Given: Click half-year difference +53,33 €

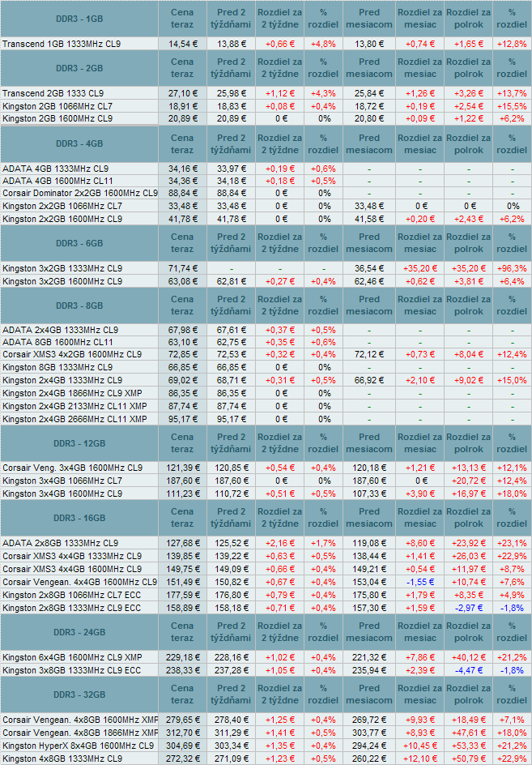Looking at the screenshot, I should tap(469, 746).
